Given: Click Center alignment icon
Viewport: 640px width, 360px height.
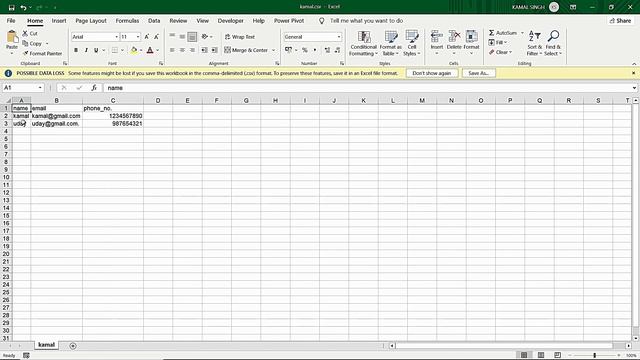Looking at the screenshot, I should tap(182, 50).
